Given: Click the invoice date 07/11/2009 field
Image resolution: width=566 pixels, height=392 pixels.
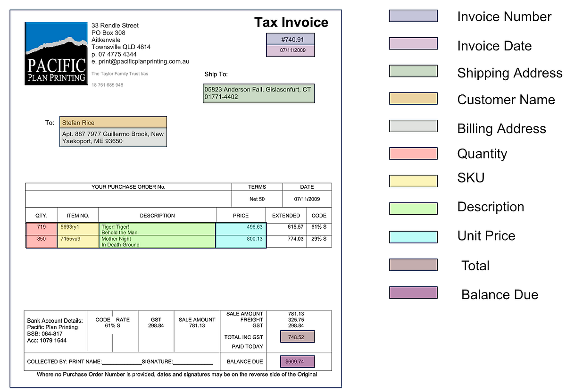Looking at the screenshot, I should tap(291, 50).
